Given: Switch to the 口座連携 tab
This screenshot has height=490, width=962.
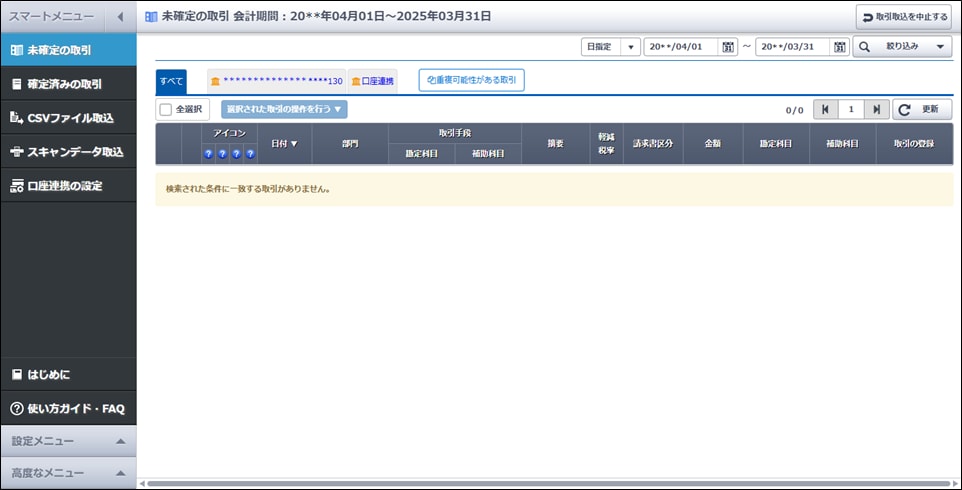Looking at the screenshot, I should point(372,82).
